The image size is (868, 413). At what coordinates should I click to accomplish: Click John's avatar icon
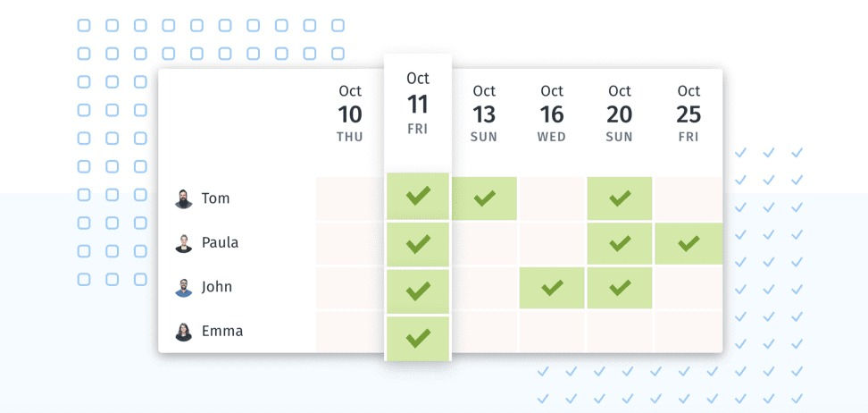184,288
